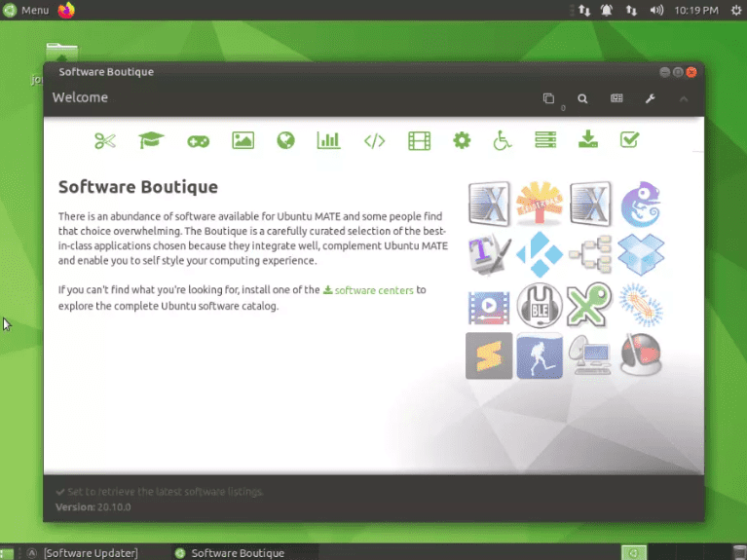Open the Graphics category with the picture icon
The height and width of the screenshot is (560, 747).
point(243,140)
